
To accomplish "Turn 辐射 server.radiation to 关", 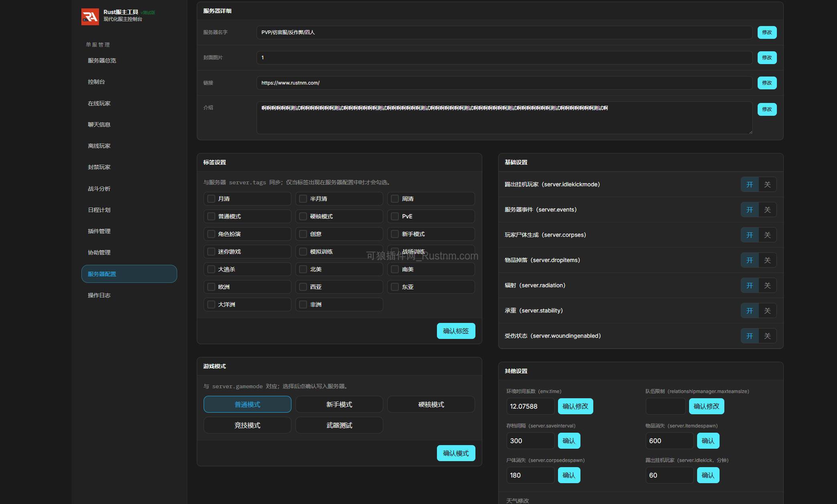I will (767, 286).
